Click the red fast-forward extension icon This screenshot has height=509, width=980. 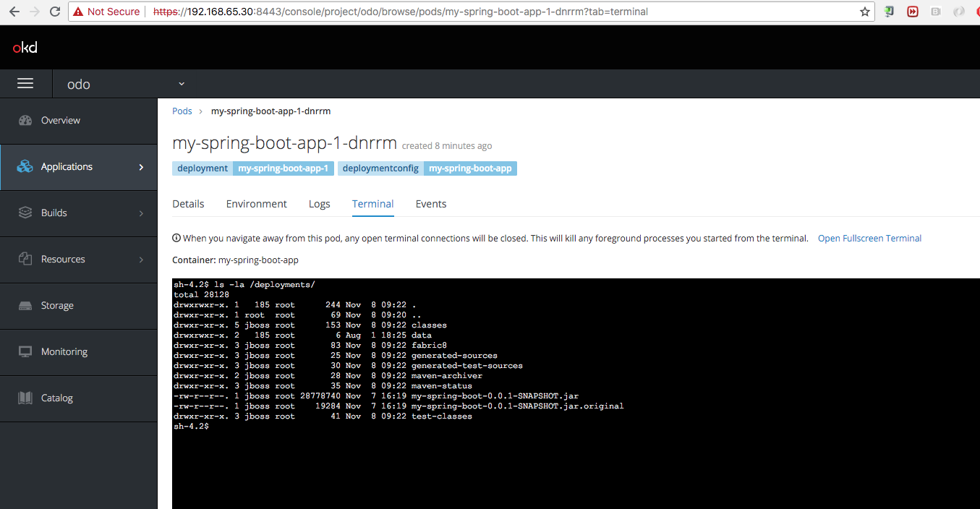(913, 12)
